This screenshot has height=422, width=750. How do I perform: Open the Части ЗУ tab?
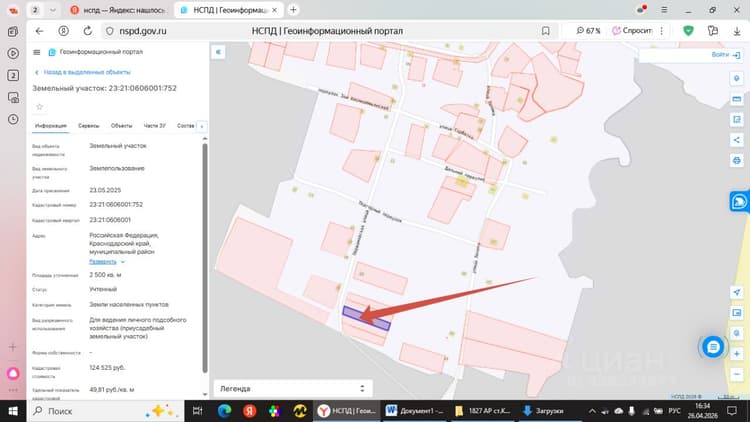point(154,126)
